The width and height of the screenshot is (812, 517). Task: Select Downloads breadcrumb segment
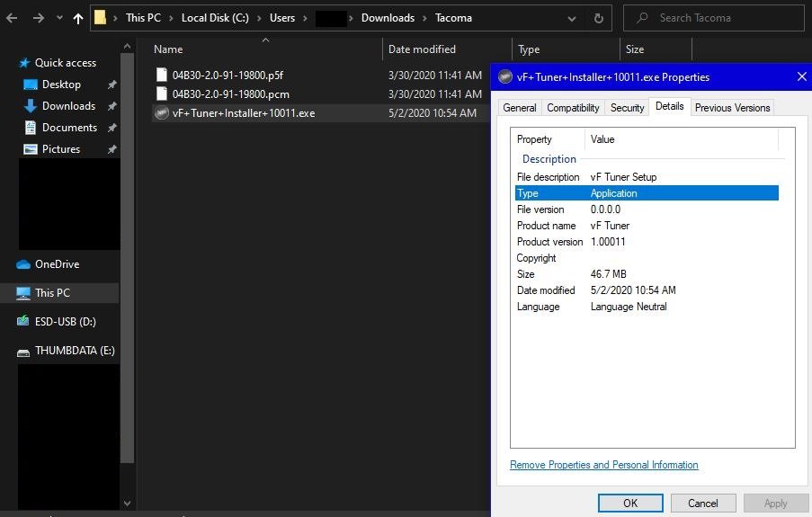click(388, 18)
